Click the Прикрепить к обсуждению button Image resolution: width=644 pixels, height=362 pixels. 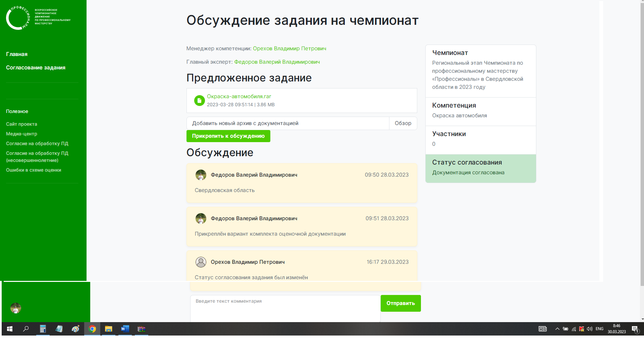(228, 136)
